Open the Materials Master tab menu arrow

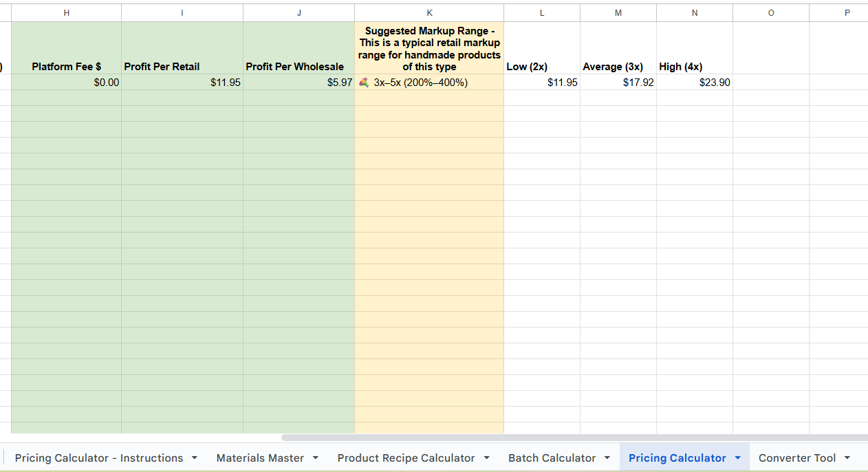316,458
